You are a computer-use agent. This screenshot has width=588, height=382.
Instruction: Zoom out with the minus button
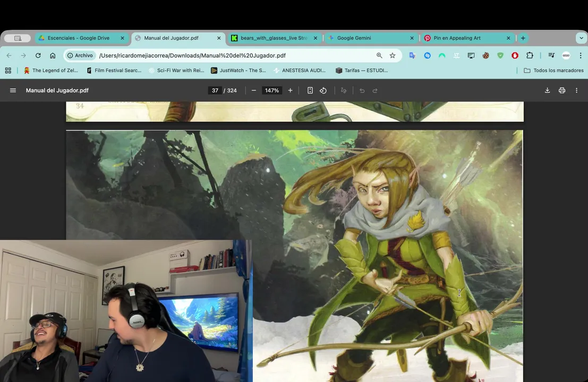tap(254, 90)
